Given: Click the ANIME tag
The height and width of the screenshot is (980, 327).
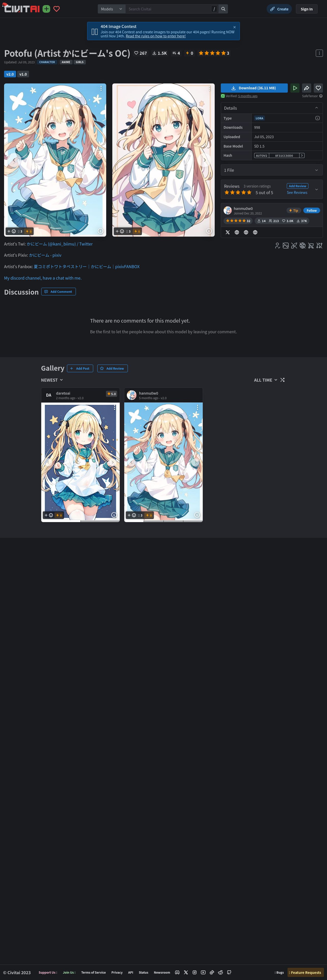Looking at the screenshot, I should coord(66,62).
